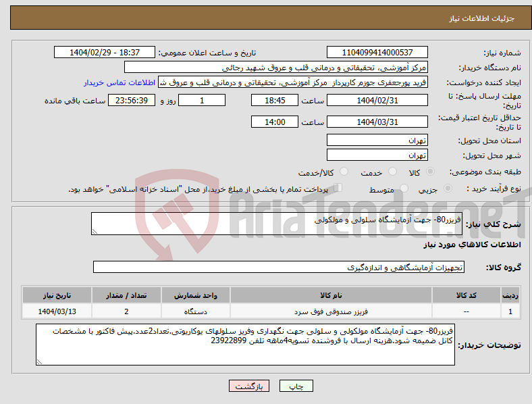Click the فریزر صندوقی فوق سرد cell
The width and height of the screenshot is (532, 404).
(x=331, y=311)
